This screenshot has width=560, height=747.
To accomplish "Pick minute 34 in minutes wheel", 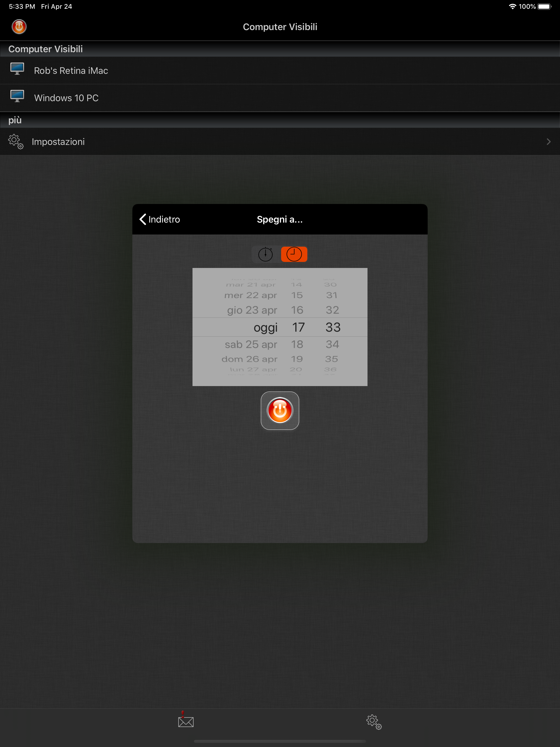I will tap(332, 345).
